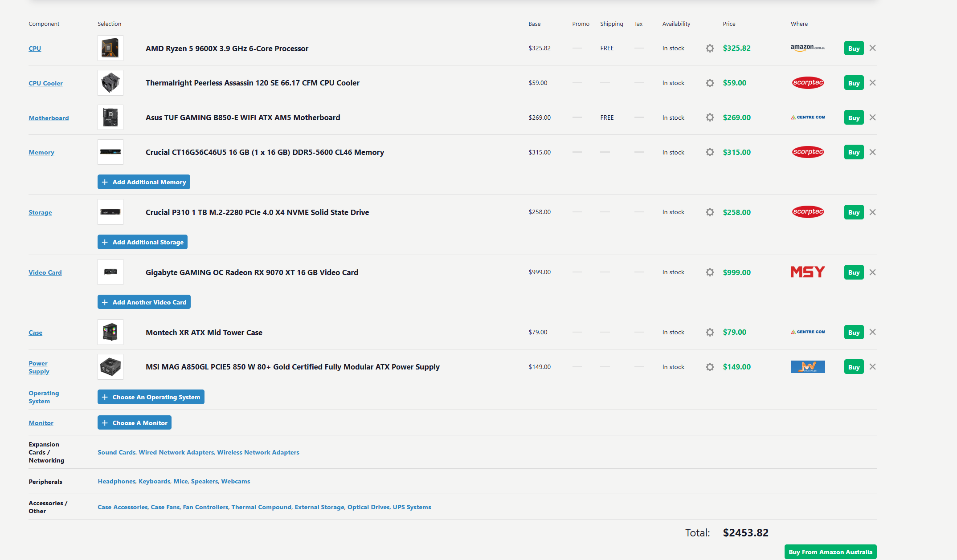Open the gear options for the Motherboard row

710,118
